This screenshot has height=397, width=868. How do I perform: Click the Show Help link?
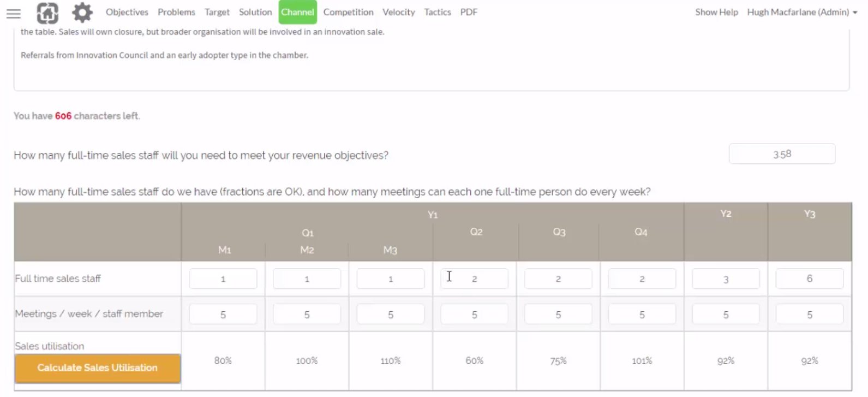716,12
